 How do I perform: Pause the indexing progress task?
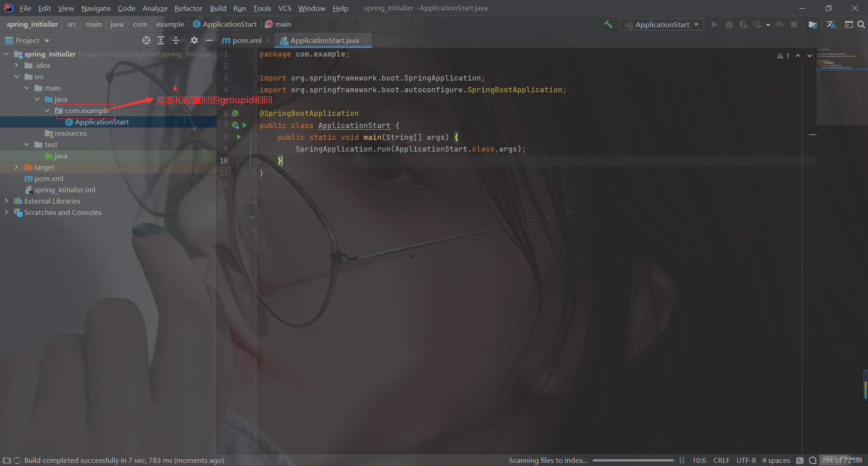pyautogui.click(x=682, y=460)
